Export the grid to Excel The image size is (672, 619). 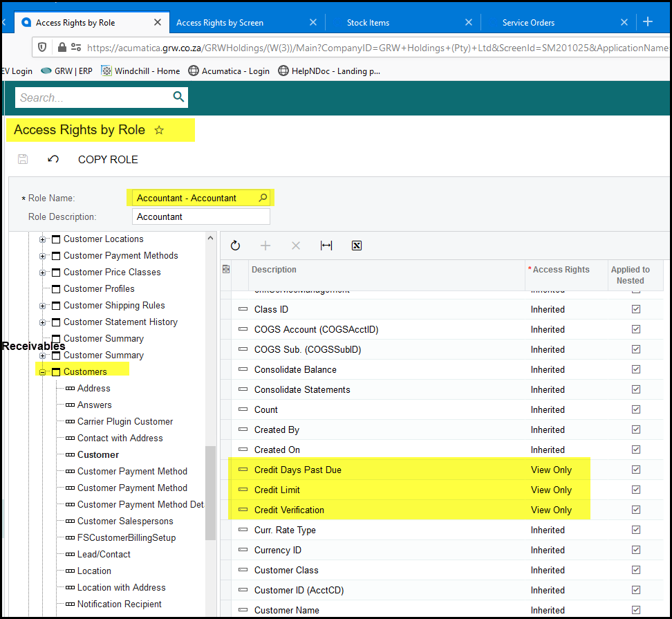point(357,246)
